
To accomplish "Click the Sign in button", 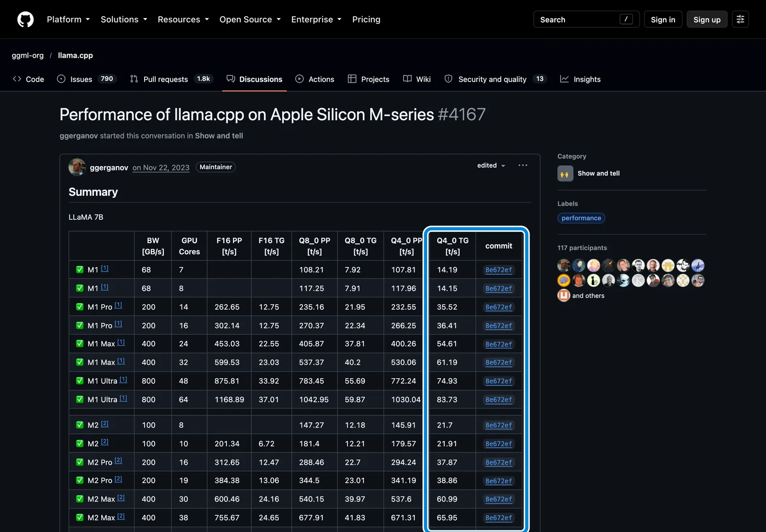I will (663, 20).
